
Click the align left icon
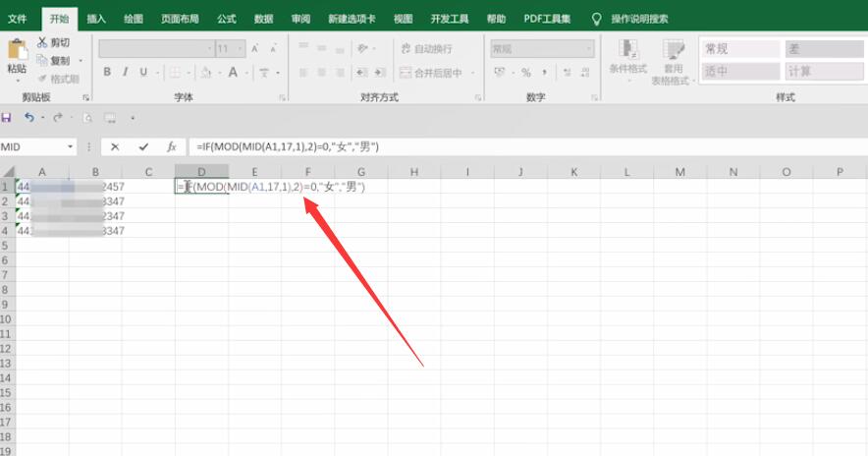click(303, 72)
